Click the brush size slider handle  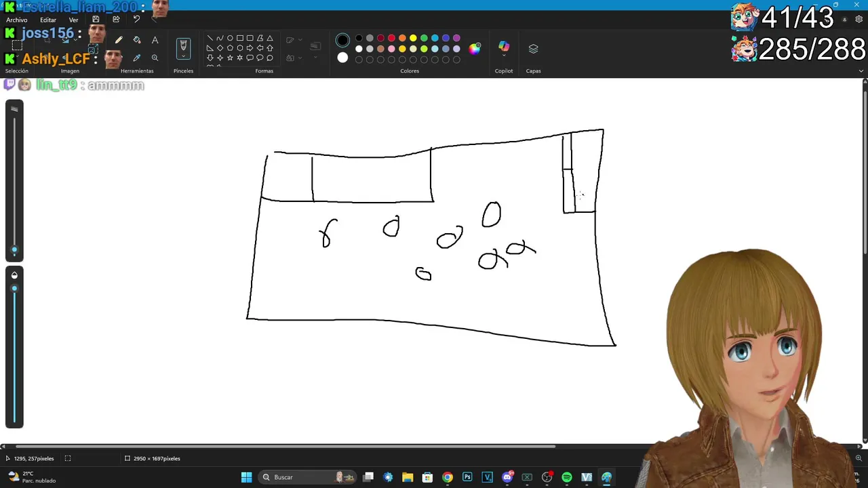(x=14, y=250)
